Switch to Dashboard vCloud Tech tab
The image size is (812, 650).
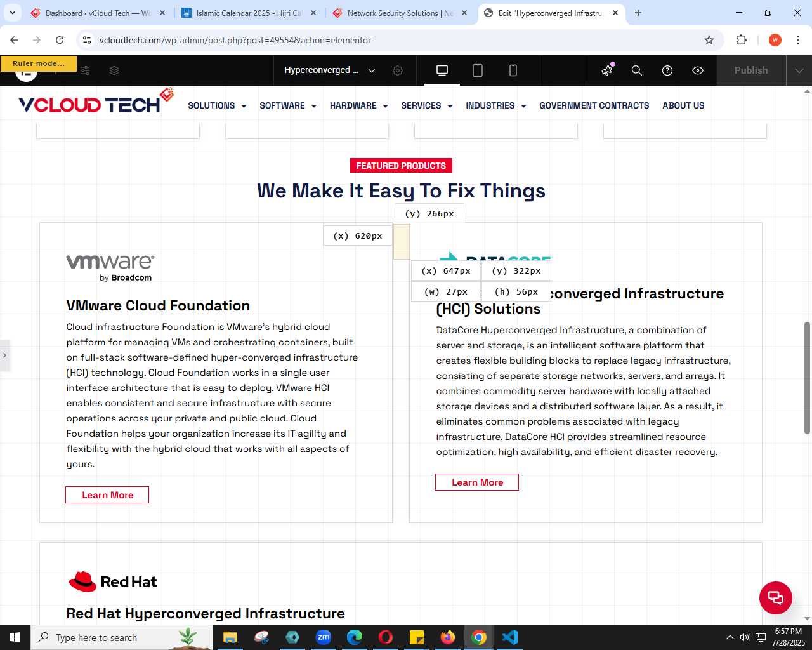click(x=98, y=13)
